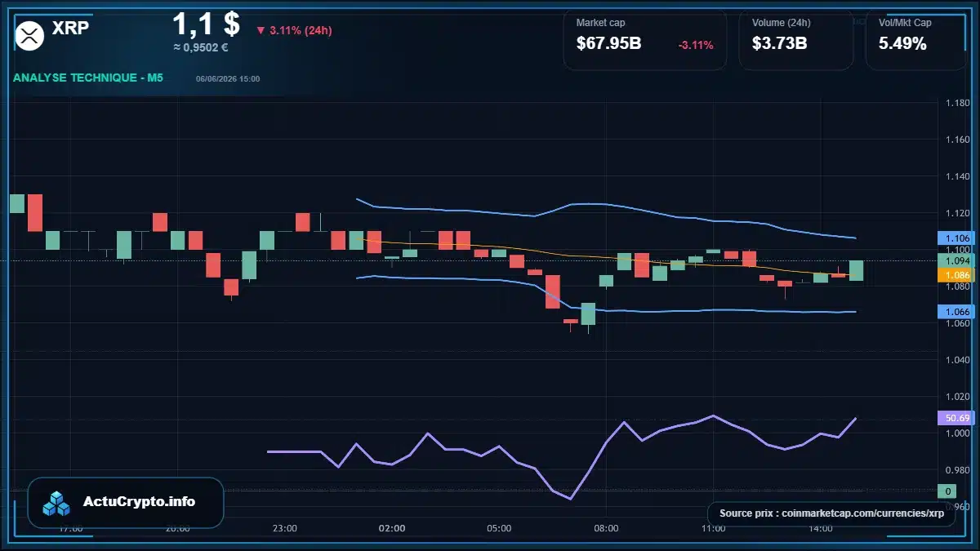The image size is (980, 551).
Task: Click the purple 50.69 indicator value label
Action: (x=956, y=418)
